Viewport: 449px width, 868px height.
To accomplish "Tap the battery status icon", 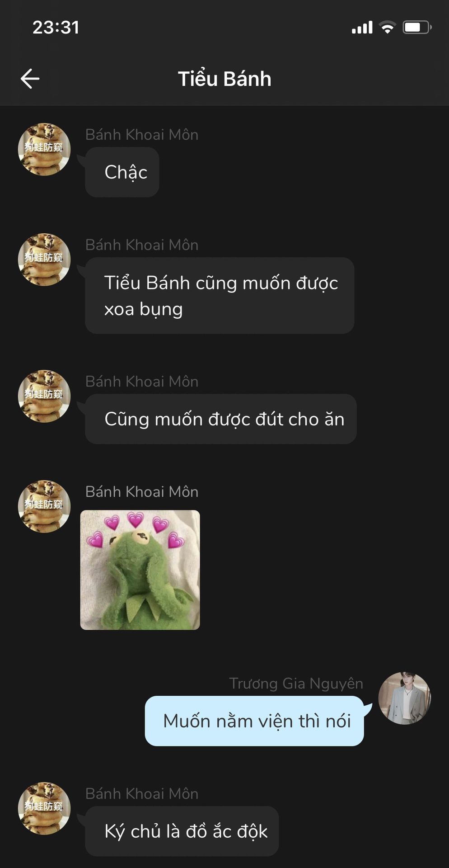I will (417, 28).
